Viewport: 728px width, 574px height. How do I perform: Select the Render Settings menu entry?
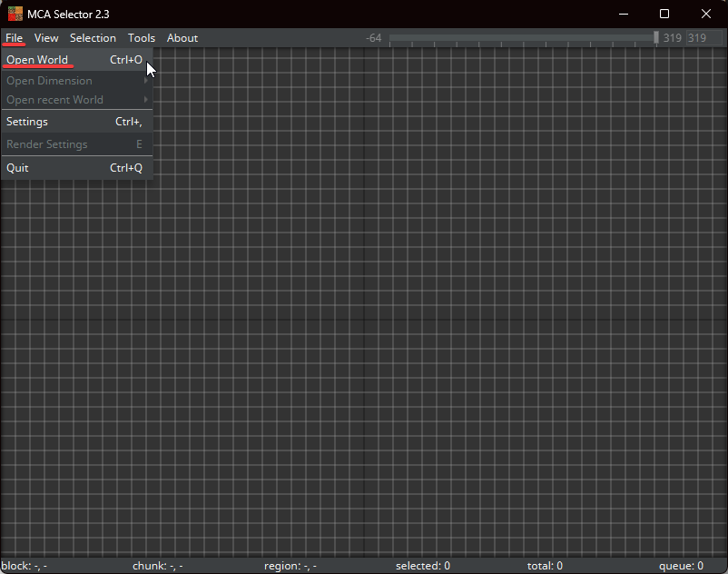point(76,144)
